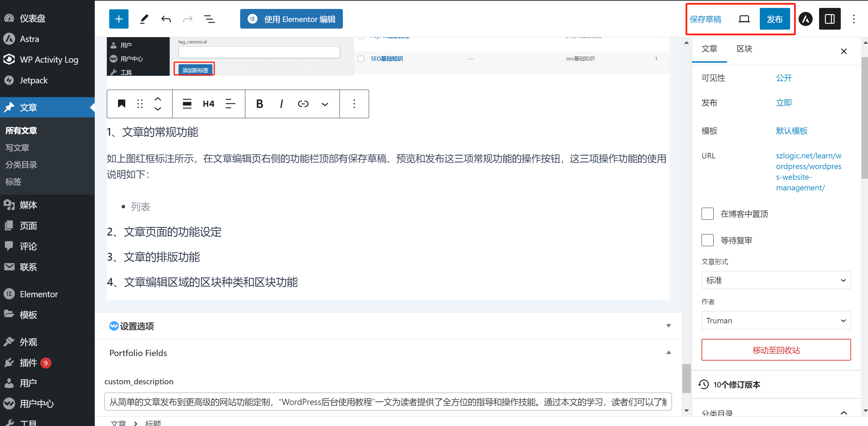Select the pencil Tools icon
The image size is (868, 426).
(144, 19)
